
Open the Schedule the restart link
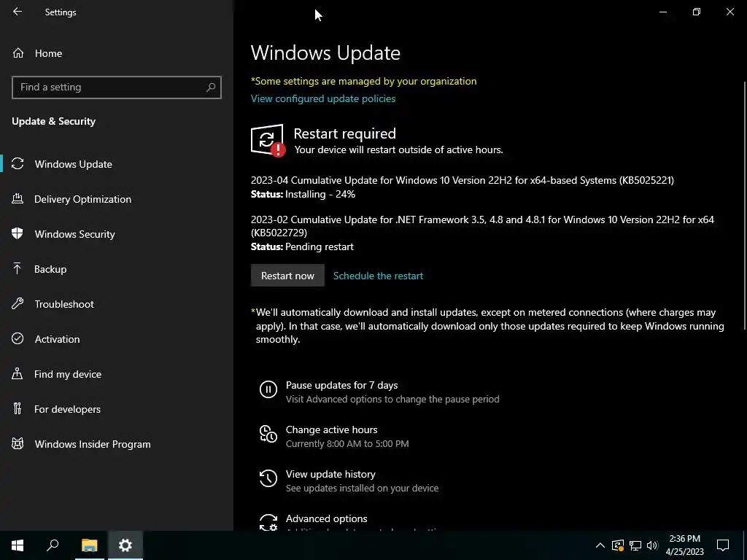pyautogui.click(x=378, y=276)
